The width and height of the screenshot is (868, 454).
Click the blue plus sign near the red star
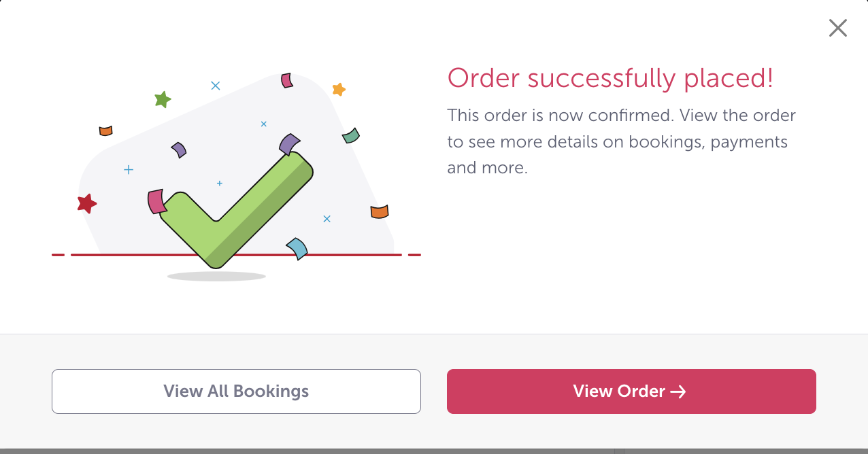coord(129,169)
